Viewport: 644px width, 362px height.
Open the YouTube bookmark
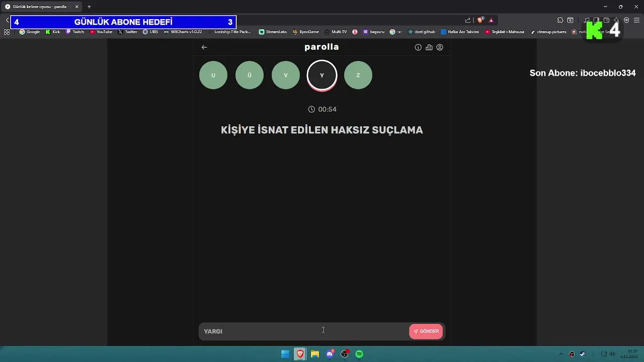coord(101,32)
